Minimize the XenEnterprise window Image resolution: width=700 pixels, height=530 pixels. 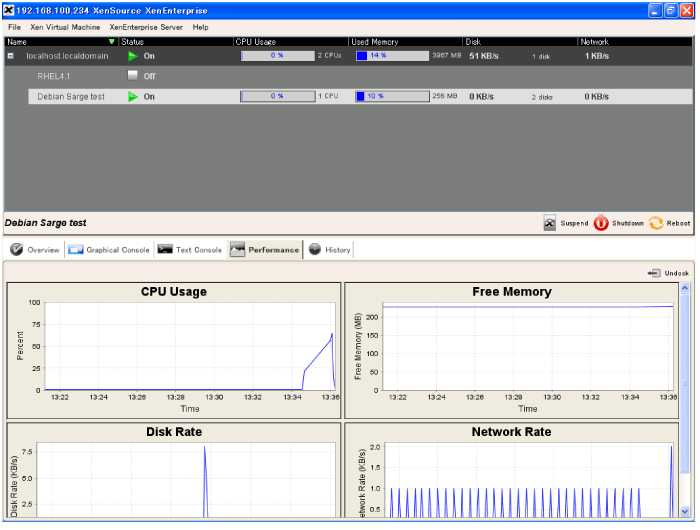tap(654, 11)
